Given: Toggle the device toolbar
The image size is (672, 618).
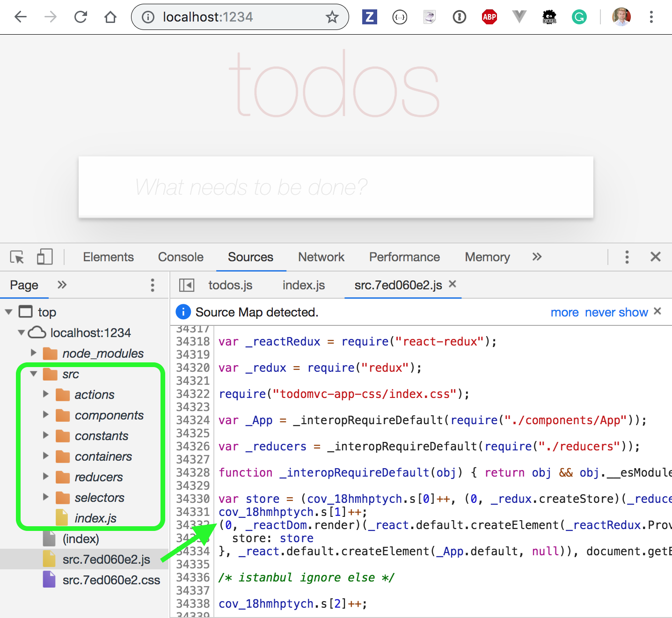Looking at the screenshot, I should coord(44,257).
